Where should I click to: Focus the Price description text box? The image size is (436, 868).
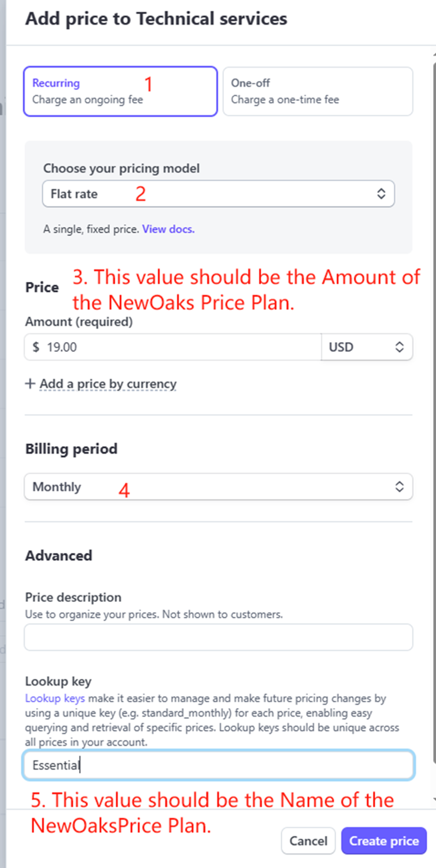pos(218,637)
